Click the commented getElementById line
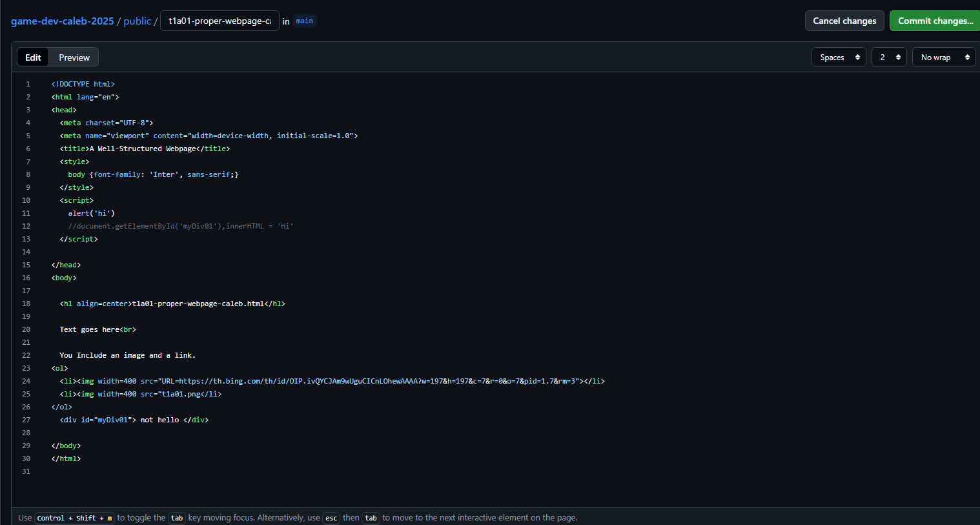 181,226
